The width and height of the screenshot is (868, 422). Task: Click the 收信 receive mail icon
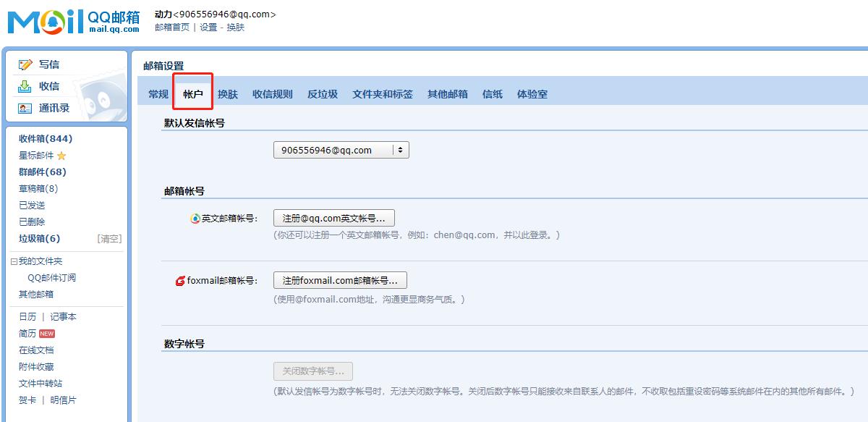point(23,86)
